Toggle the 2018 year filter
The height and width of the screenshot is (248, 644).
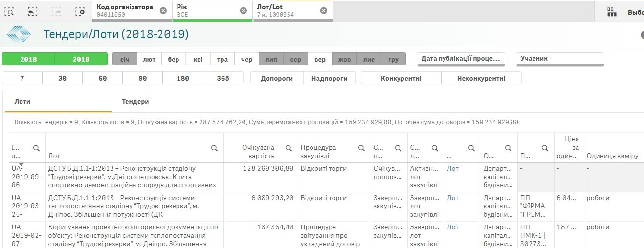pyautogui.click(x=28, y=59)
